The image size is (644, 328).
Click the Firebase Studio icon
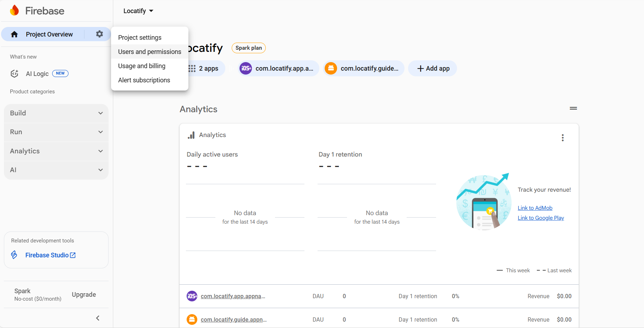click(x=14, y=255)
